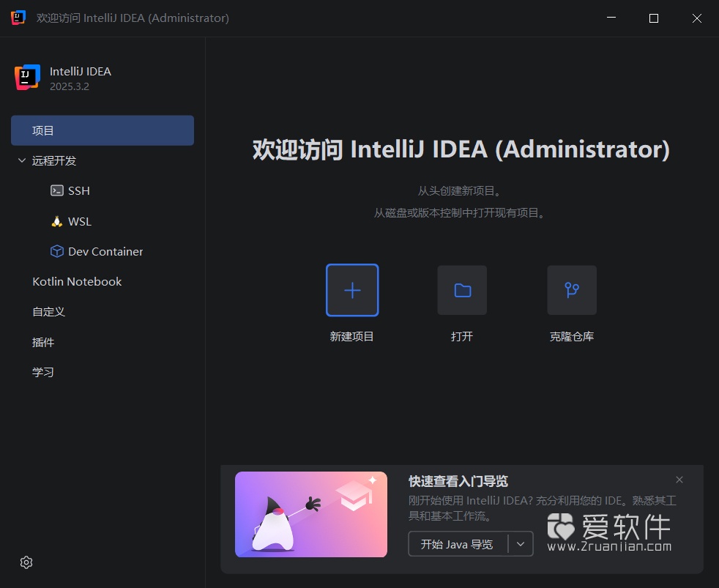The height and width of the screenshot is (588, 719).
Task: Click the Dev Container icon
Action: click(x=57, y=251)
